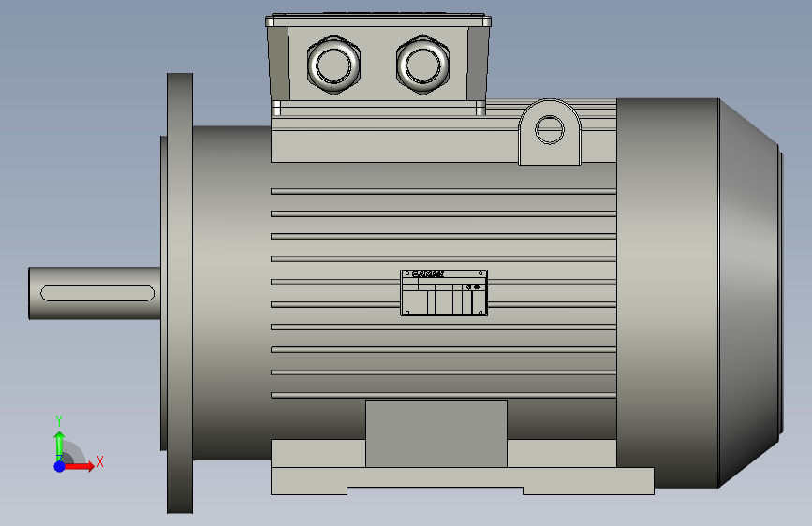
Task: Select the keyway slot on the output shaft
Action: click(x=97, y=293)
